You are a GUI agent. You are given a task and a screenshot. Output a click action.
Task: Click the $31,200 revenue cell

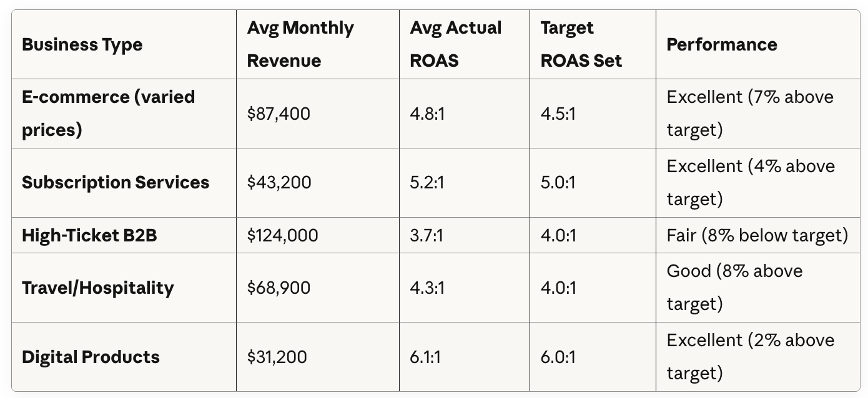pyautogui.click(x=277, y=357)
